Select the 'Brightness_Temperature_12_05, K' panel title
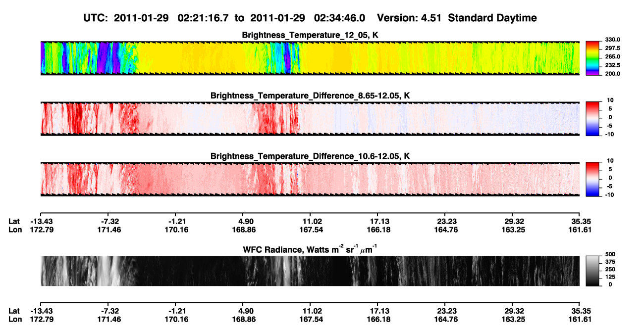This screenshot has width=644, height=330. tap(310, 35)
